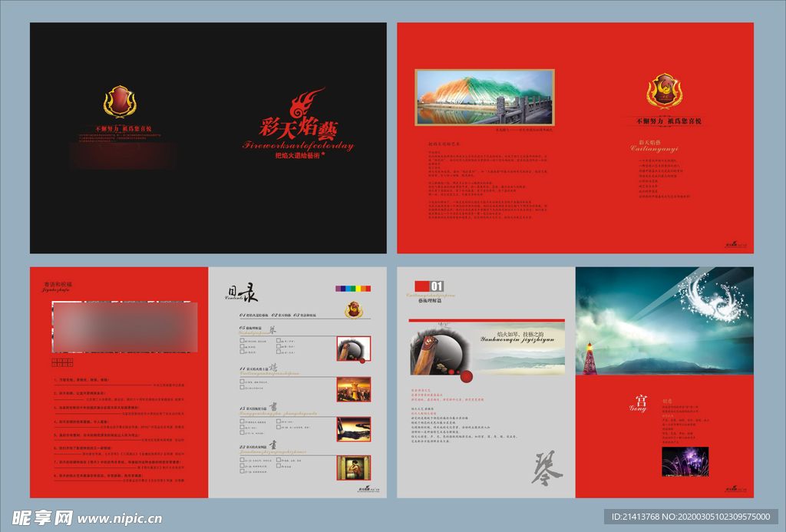786x532 pixels.
Task: Click the colorful smoke bridge photo
Action: (x=485, y=97)
